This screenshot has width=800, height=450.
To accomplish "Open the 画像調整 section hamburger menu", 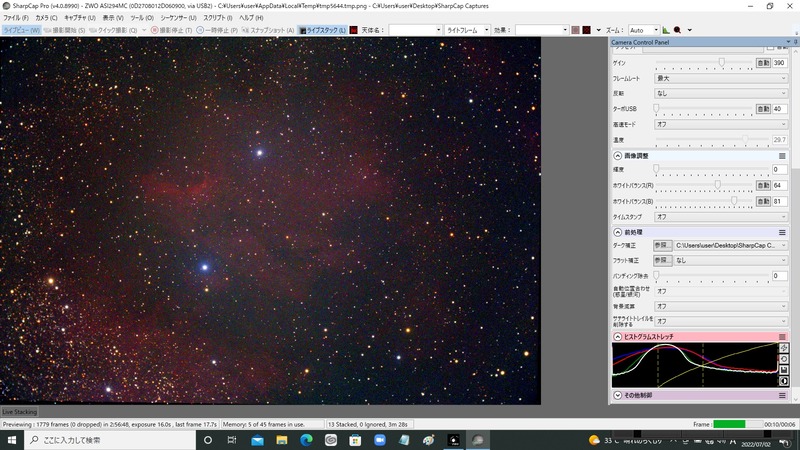I will [782, 156].
